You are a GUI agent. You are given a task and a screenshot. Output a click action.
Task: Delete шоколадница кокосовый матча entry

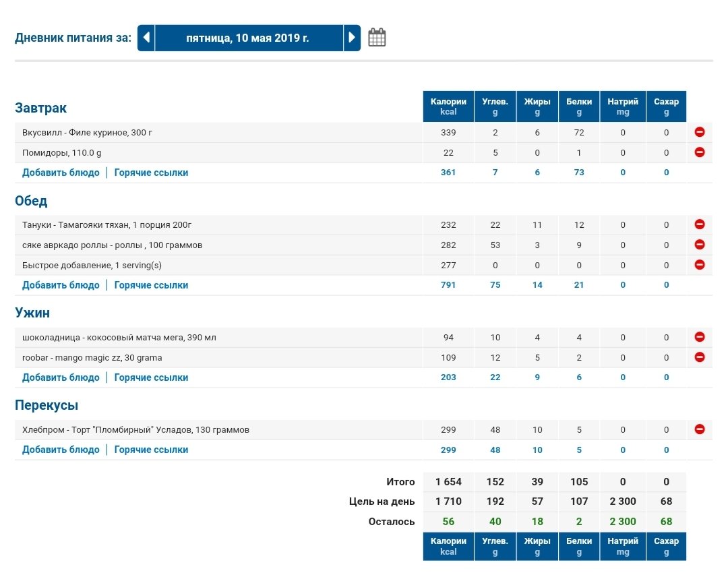tap(699, 337)
